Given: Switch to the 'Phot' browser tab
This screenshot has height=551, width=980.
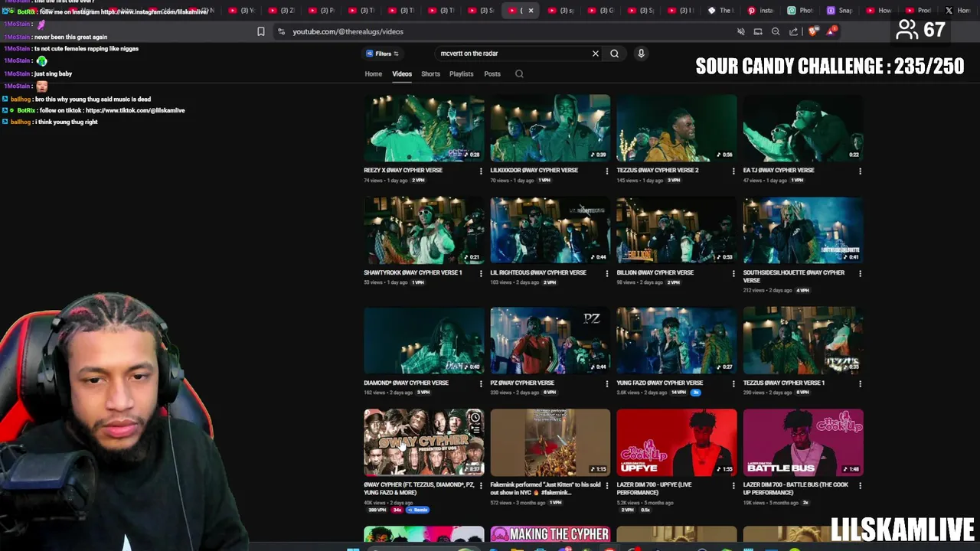Looking at the screenshot, I should click(799, 11).
